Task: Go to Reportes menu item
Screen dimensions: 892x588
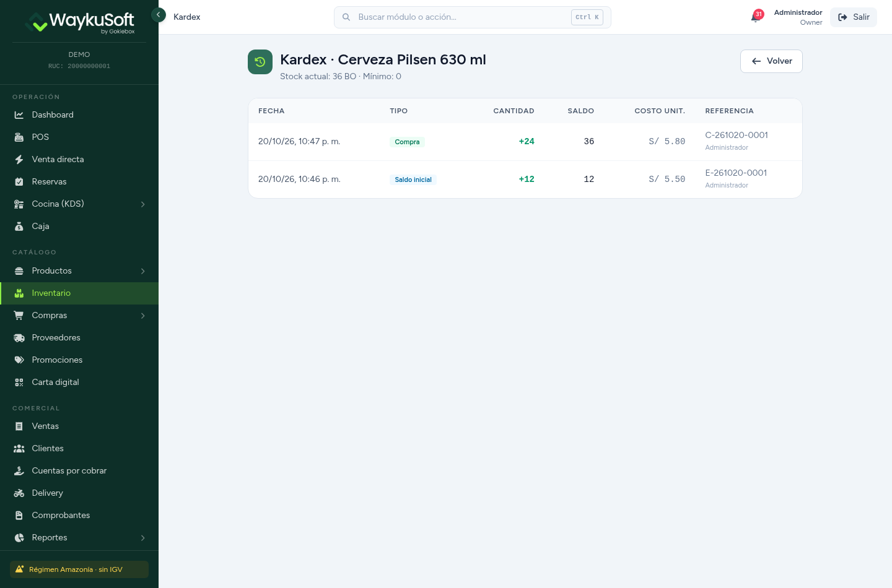Action: click(79, 538)
